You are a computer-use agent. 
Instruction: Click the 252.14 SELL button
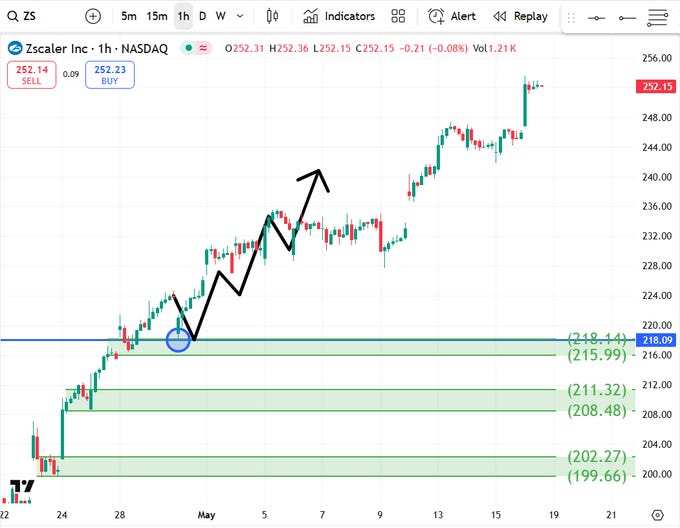pos(32,75)
